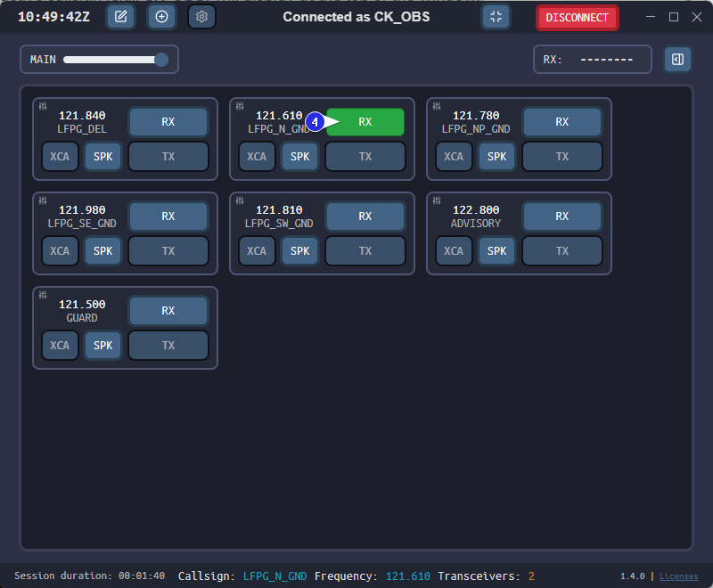Open mixer icon on the LFPG_SE_GND card

tap(43, 200)
